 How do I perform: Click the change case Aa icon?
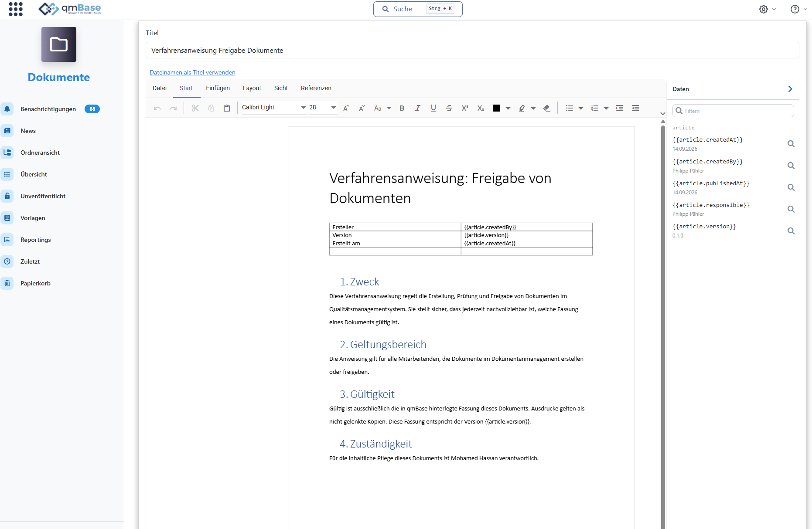click(378, 108)
